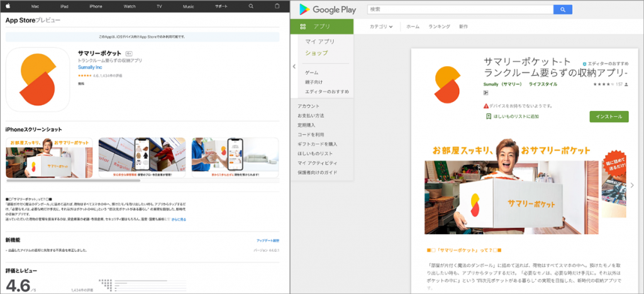Open the iPad menu in Apple navigation
Image resolution: width=644 pixels, height=294 pixels.
(64, 6)
